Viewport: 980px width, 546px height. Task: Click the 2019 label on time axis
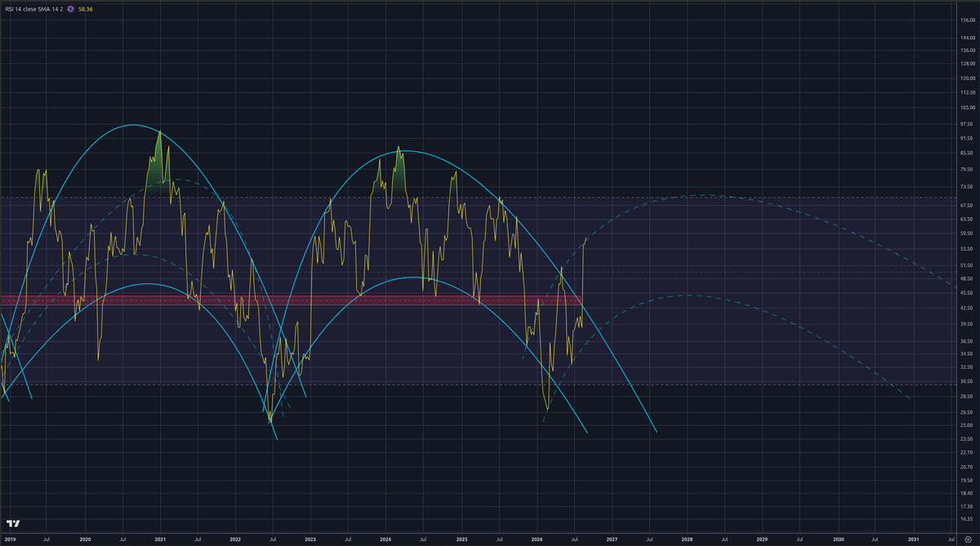(x=10, y=539)
